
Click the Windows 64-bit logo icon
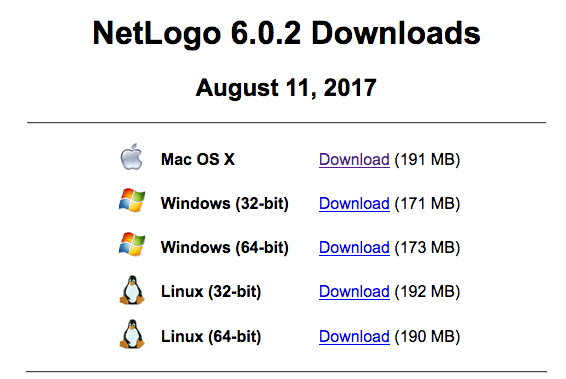[x=132, y=244]
